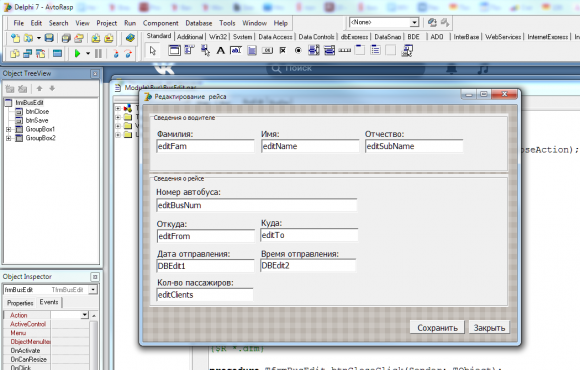This screenshot has width=580, height=370.
Task: Pick the Frames component icon
Action: 174,50
